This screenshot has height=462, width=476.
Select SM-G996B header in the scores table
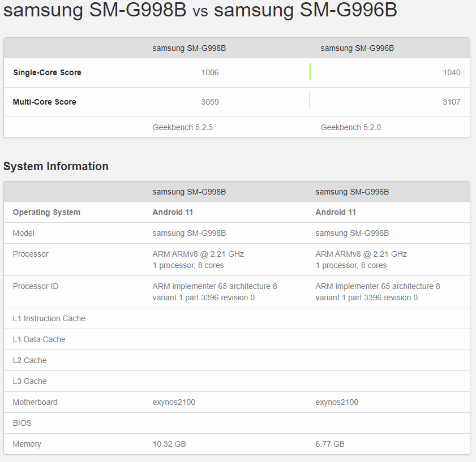click(357, 48)
